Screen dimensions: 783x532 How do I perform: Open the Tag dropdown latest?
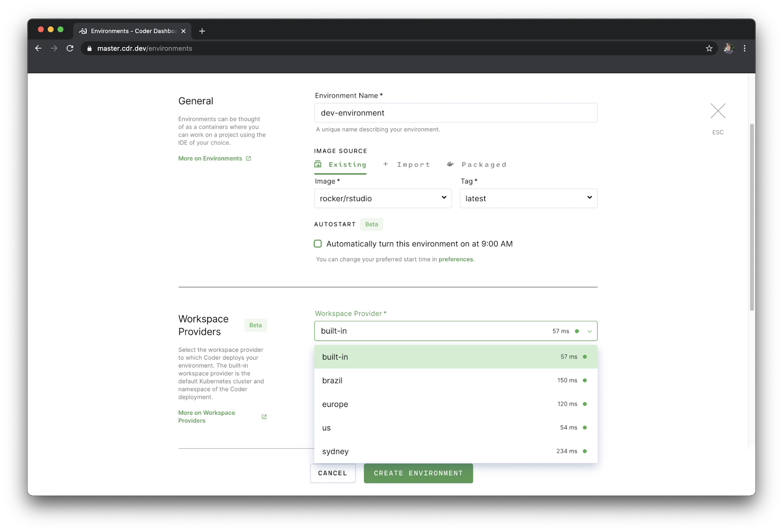click(x=528, y=198)
